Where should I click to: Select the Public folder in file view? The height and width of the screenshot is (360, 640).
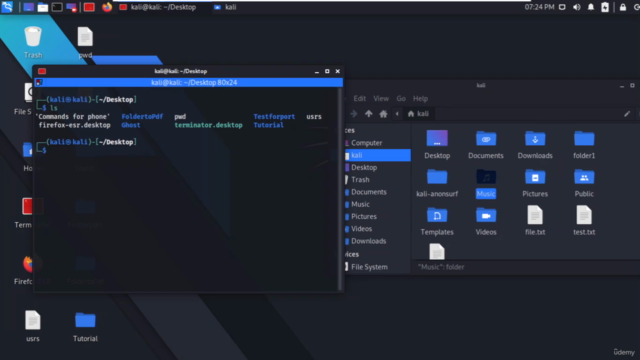click(584, 183)
